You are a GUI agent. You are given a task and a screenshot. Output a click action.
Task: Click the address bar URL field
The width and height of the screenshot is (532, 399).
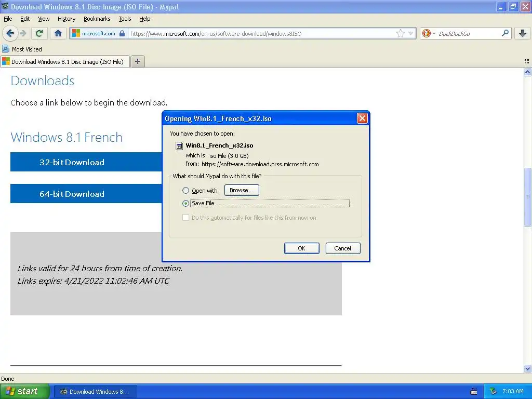pyautogui.click(x=261, y=33)
